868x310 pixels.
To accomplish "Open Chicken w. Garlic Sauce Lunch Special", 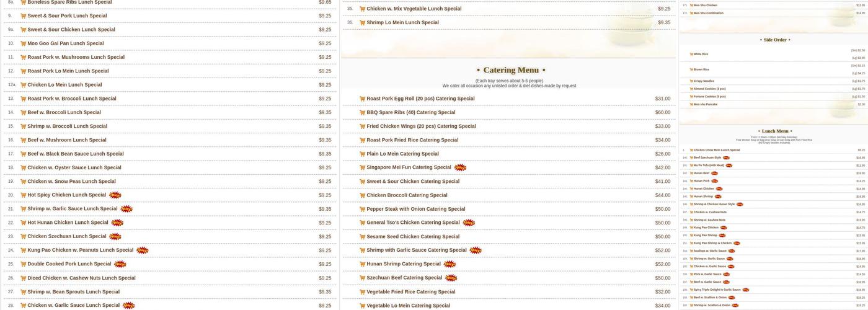I will (x=74, y=306).
